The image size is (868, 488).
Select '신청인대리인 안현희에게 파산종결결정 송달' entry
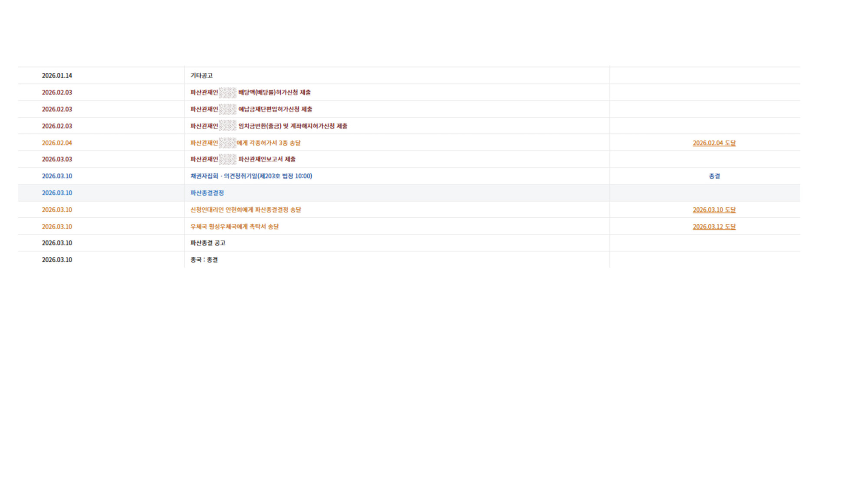[x=246, y=210]
